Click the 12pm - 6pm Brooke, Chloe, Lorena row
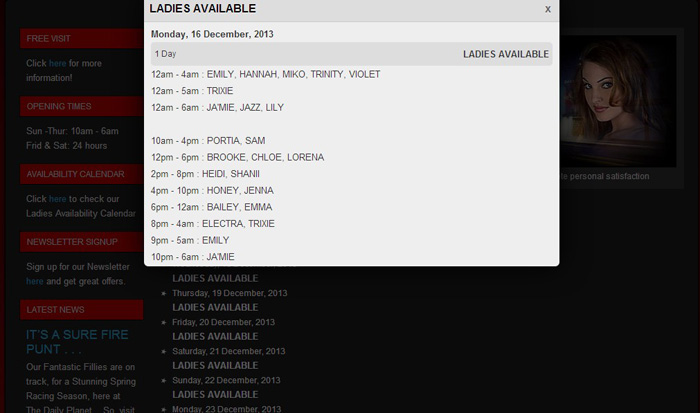This screenshot has height=413, width=700. (x=238, y=157)
